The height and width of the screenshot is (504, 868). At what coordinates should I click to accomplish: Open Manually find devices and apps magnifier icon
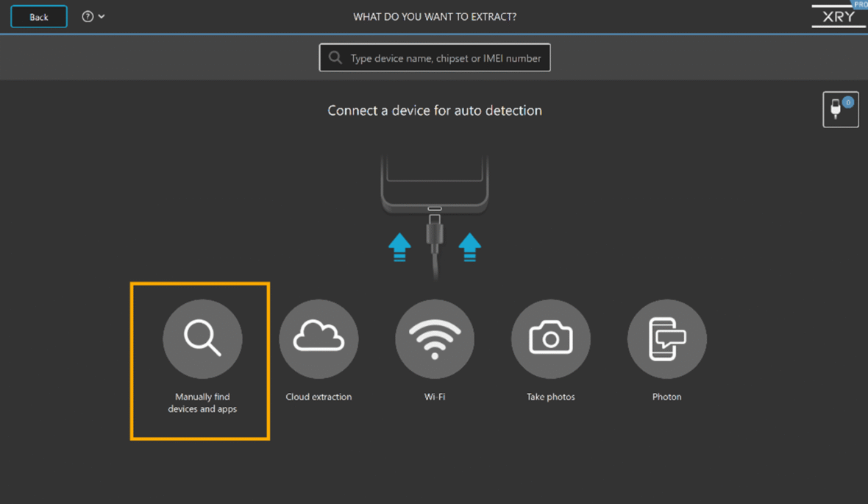(x=202, y=339)
